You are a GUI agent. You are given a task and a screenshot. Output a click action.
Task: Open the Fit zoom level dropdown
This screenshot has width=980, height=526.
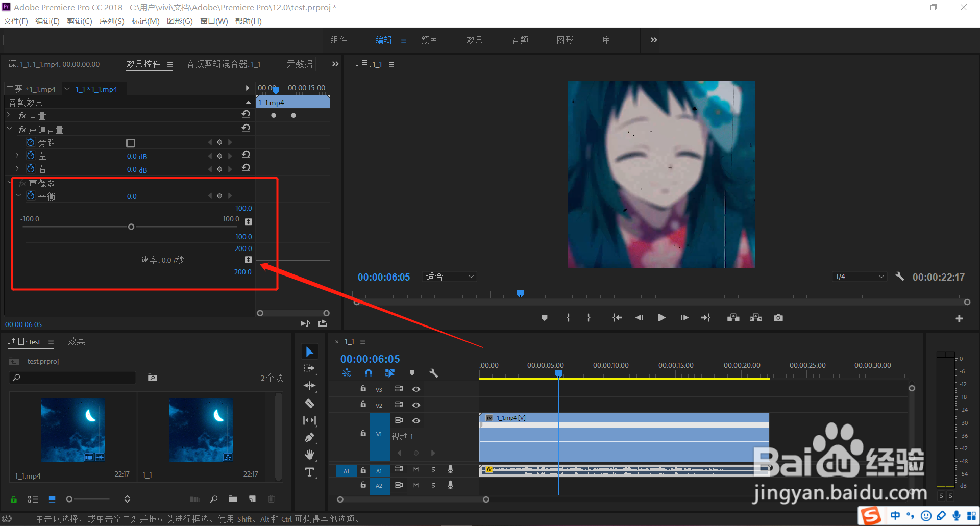pyautogui.click(x=449, y=277)
